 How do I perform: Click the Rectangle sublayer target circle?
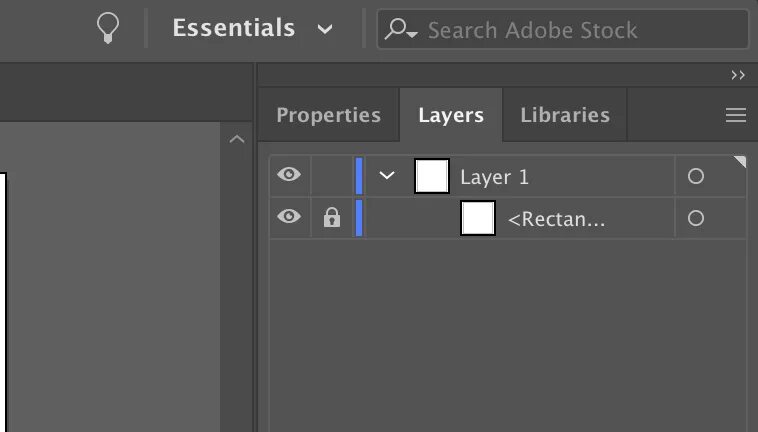pyautogui.click(x=696, y=217)
